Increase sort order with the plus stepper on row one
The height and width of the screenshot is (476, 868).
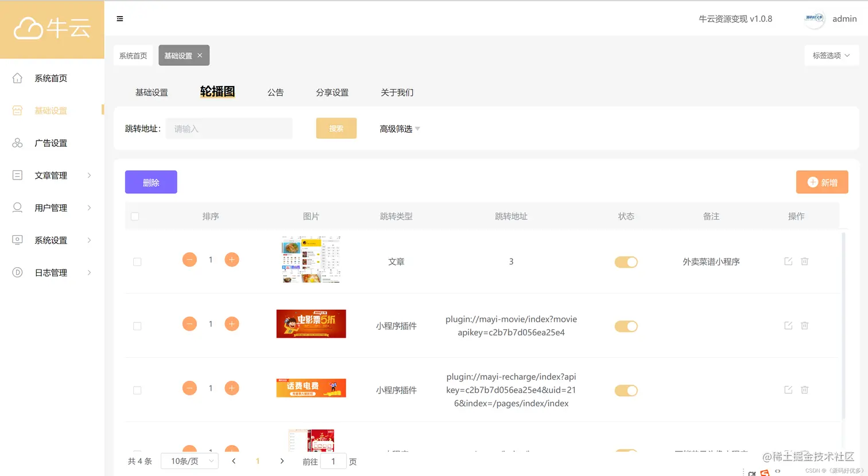pos(232,259)
